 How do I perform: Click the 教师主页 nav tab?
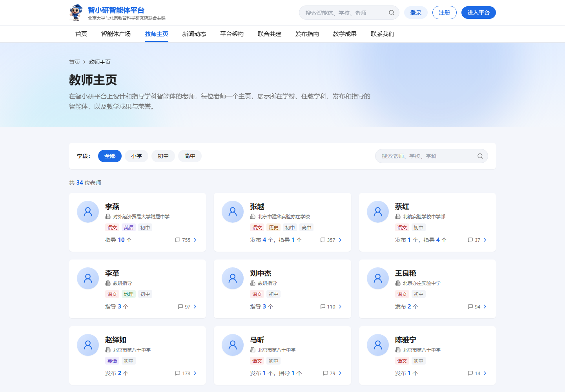157,34
